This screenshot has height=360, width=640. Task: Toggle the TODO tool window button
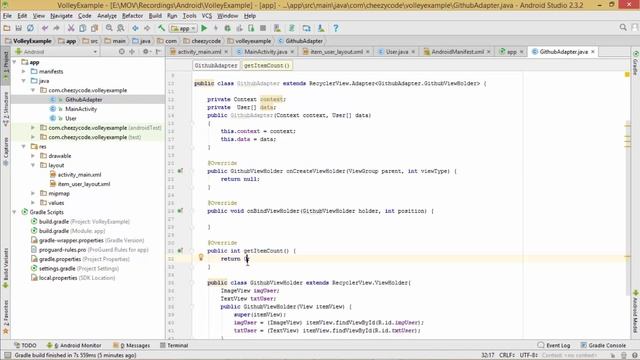tap(25, 345)
